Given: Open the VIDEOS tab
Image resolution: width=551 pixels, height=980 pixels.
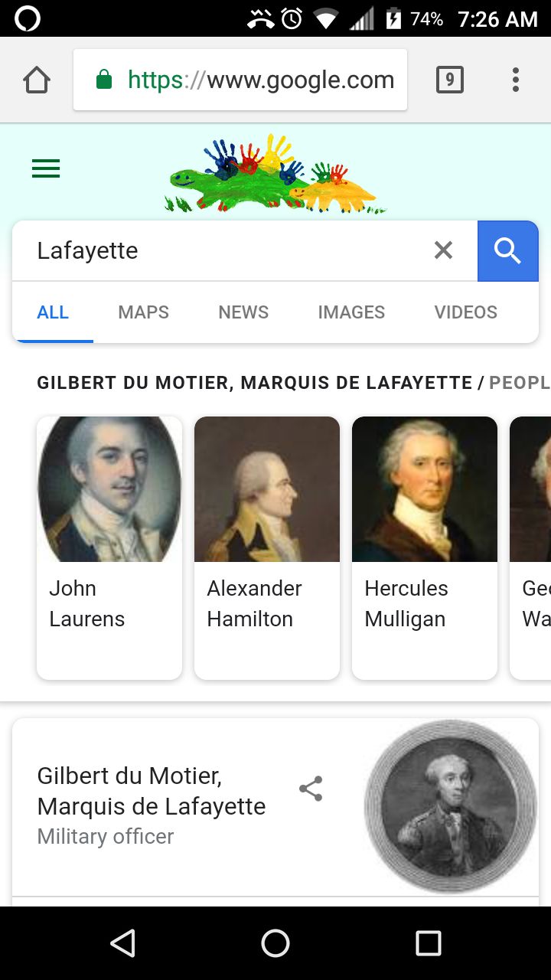Looking at the screenshot, I should (x=466, y=312).
